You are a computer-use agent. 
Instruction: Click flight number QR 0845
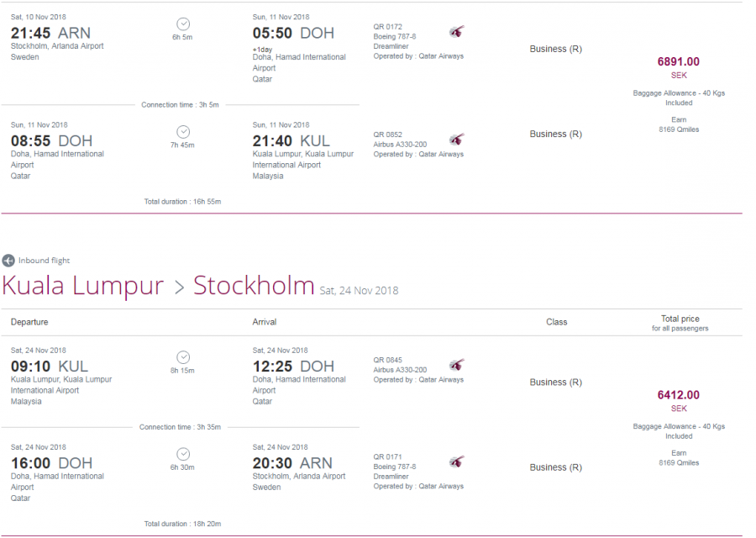[389, 360]
